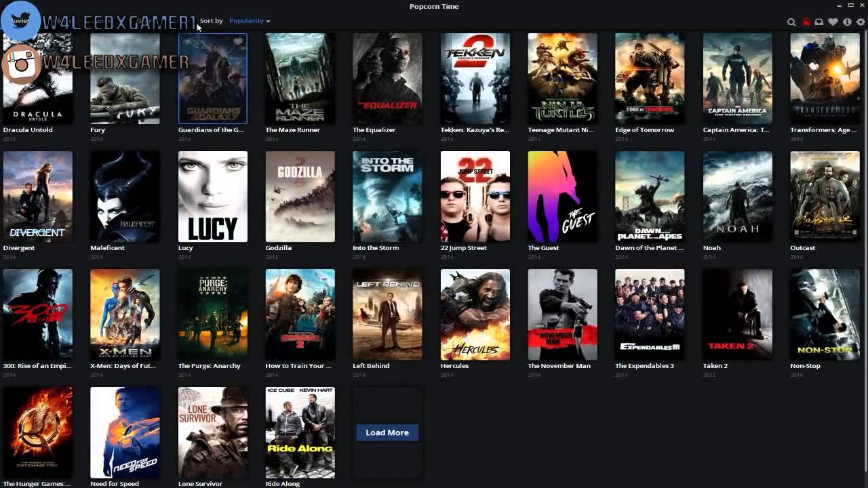This screenshot has height=488, width=868.
Task: Show favorites via the toolbar heart icon
Action: 833,22
